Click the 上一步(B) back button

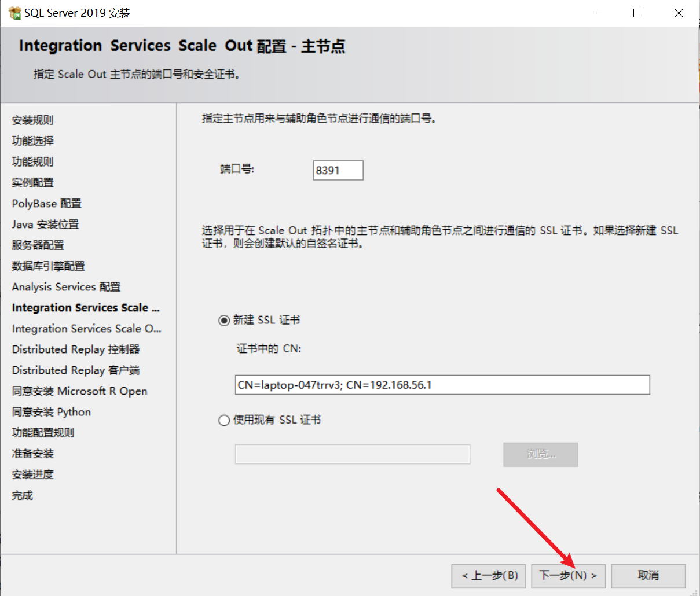click(x=489, y=576)
